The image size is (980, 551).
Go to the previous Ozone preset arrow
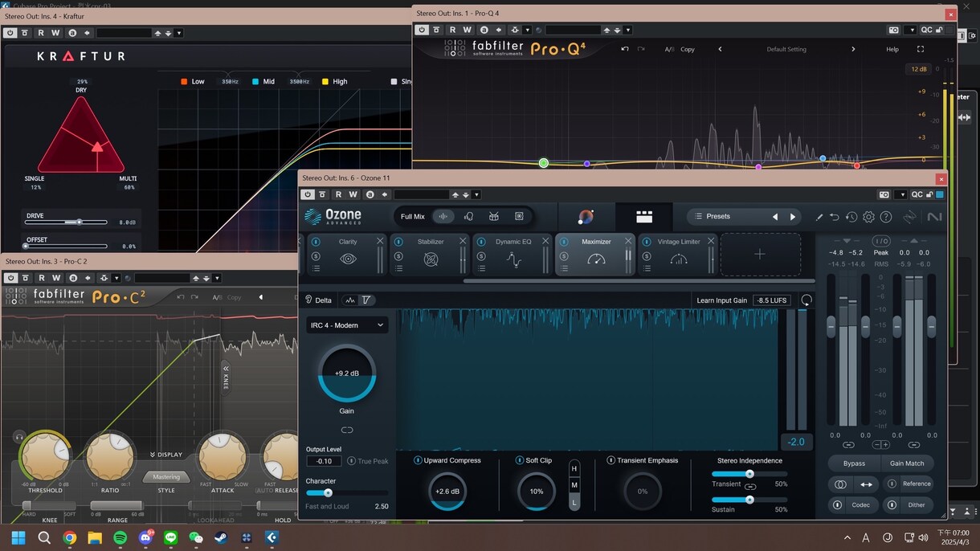(x=775, y=217)
